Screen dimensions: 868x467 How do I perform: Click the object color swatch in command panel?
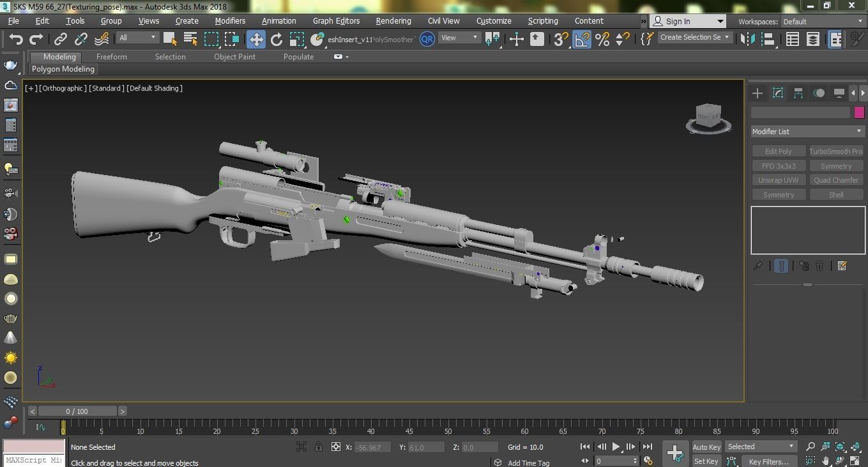point(859,112)
